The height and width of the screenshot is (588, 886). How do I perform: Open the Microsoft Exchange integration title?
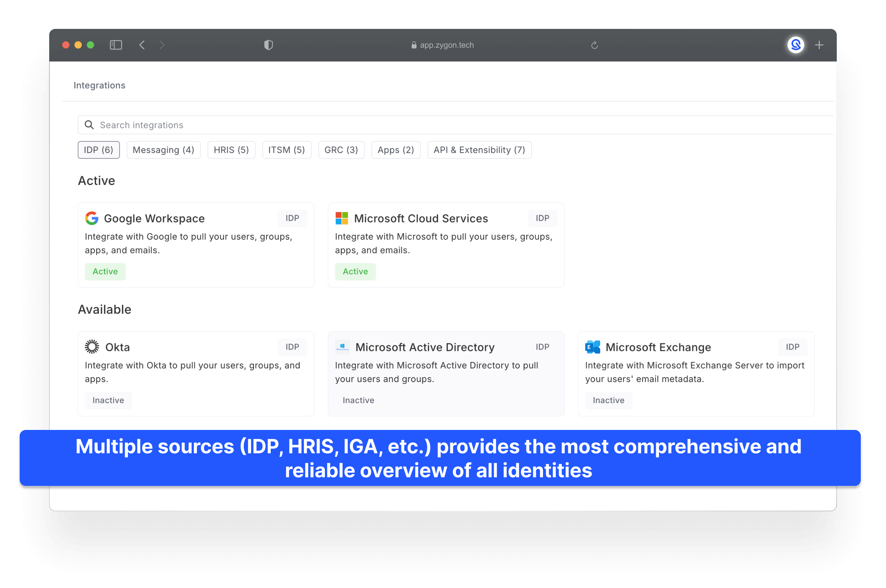pos(658,347)
